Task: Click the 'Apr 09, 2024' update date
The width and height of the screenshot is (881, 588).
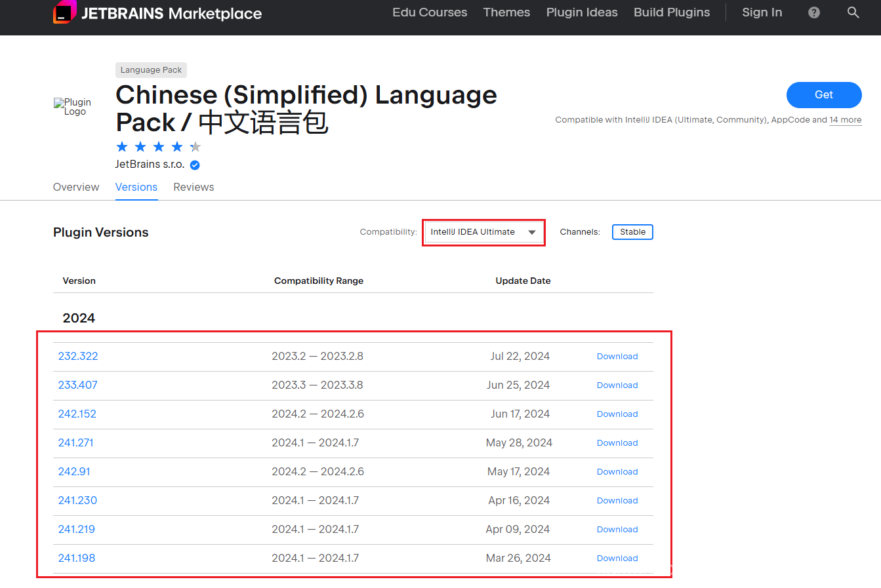Action: point(518,530)
